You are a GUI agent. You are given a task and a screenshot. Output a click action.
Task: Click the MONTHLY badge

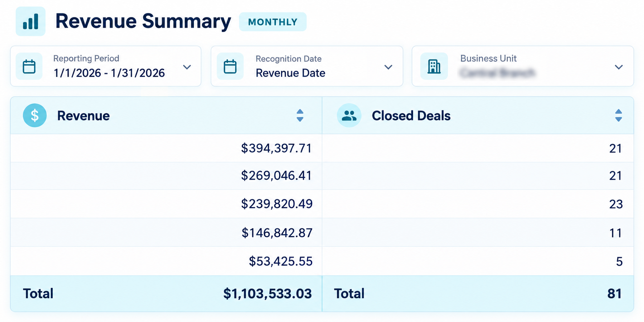tap(273, 22)
